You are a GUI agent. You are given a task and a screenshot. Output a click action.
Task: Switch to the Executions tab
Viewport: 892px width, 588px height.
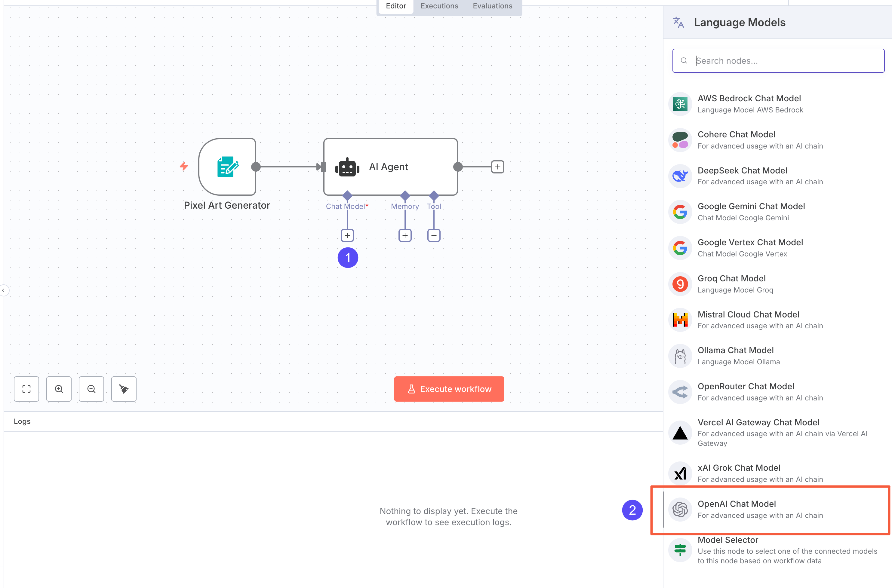439,6
